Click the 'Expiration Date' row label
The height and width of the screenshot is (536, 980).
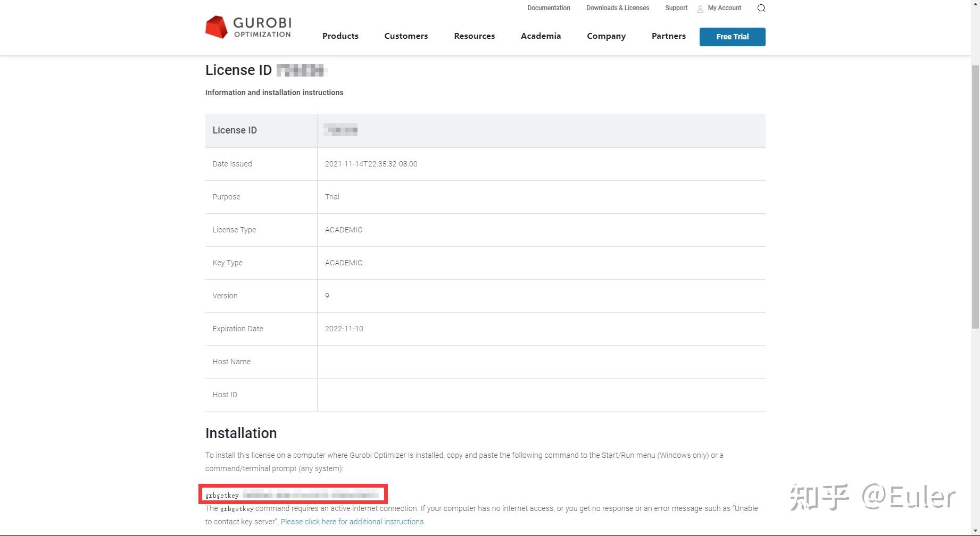coord(238,329)
